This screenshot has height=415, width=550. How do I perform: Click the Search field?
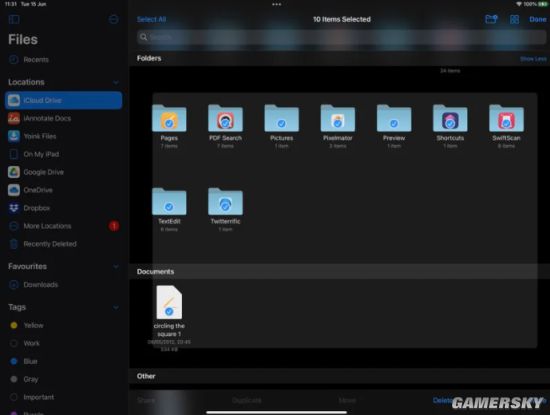click(341, 37)
